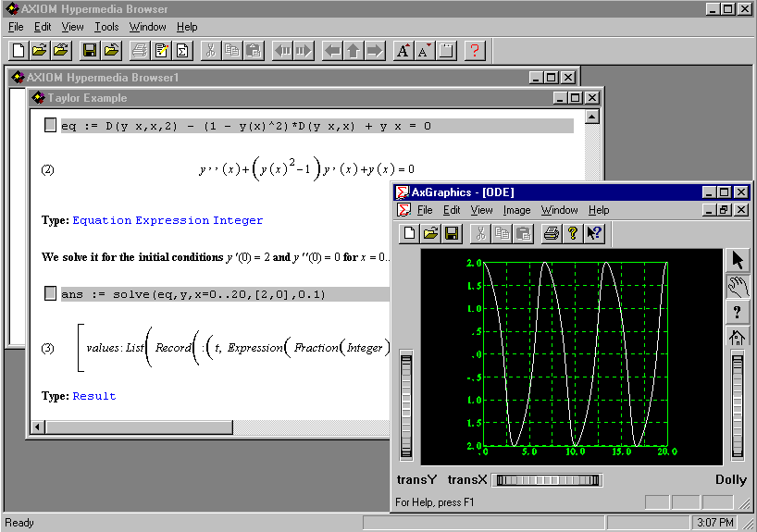The height and width of the screenshot is (532, 757).
Task: Toggle the box beside the ans := solve line
Action: pos(51,294)
